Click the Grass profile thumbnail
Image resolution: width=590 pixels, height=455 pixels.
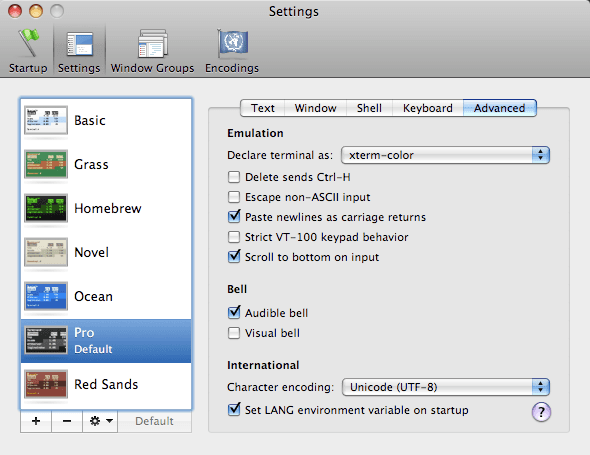tap(46, 164)
